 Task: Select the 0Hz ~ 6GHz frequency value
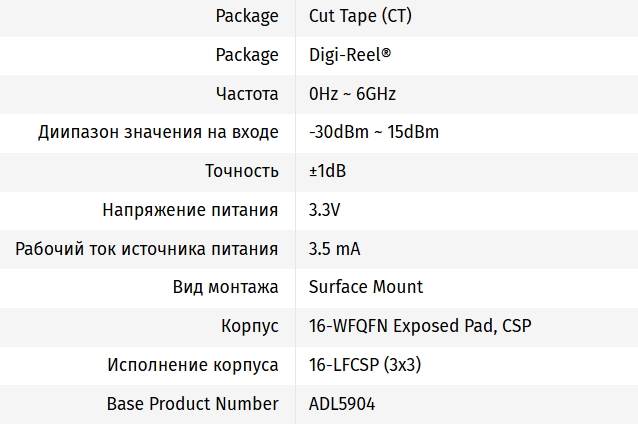click(x=353, y=94)
